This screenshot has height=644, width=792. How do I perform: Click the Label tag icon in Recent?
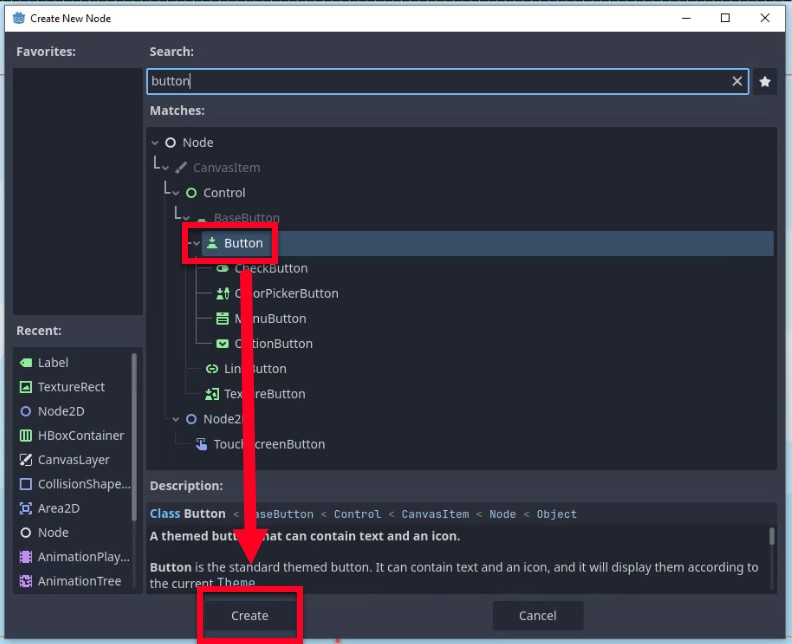click(26, 363)
